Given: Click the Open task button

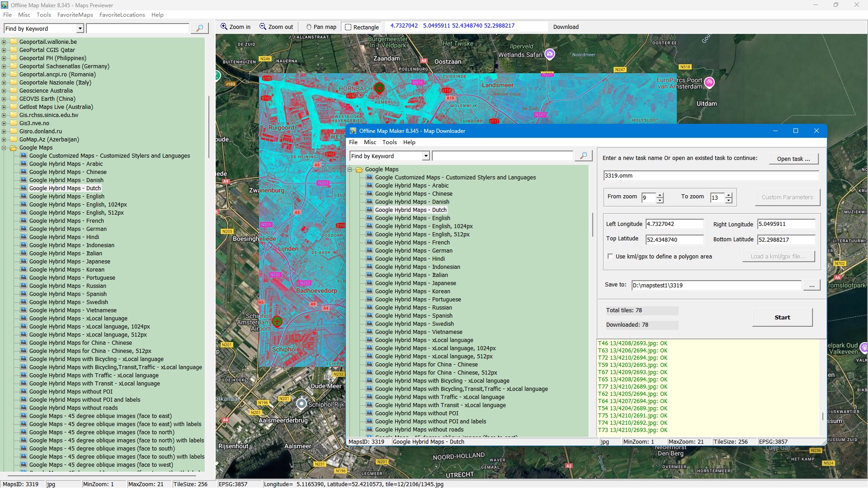Looking at the screenshot, I should pos(793,159).
